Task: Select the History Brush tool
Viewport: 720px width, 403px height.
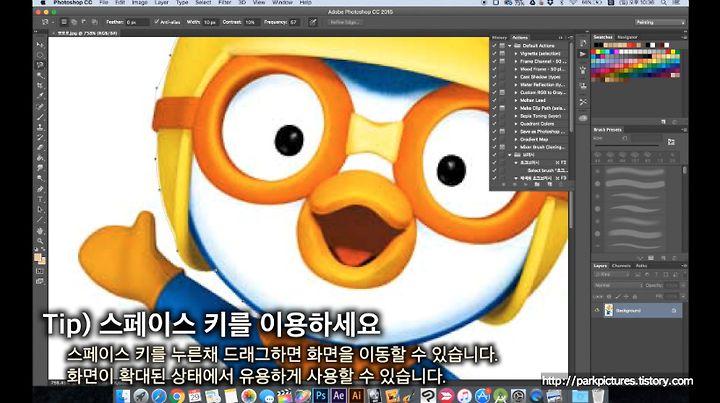Action: click(40, 137)
